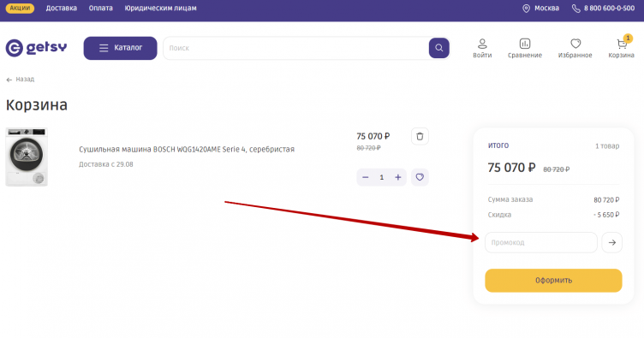The image size is (644, 338).
Task: Click the Скидка label
Action: click(499, 215)
